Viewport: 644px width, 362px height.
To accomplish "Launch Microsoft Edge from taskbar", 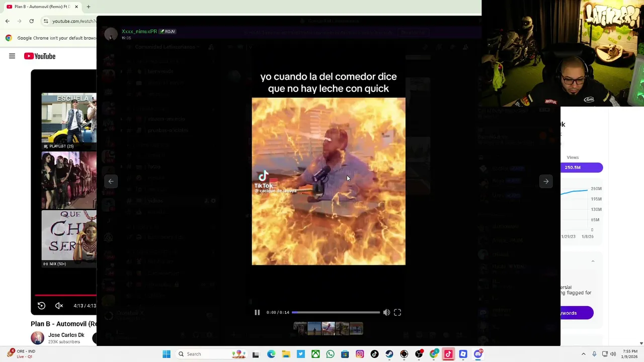I will 271,354.
